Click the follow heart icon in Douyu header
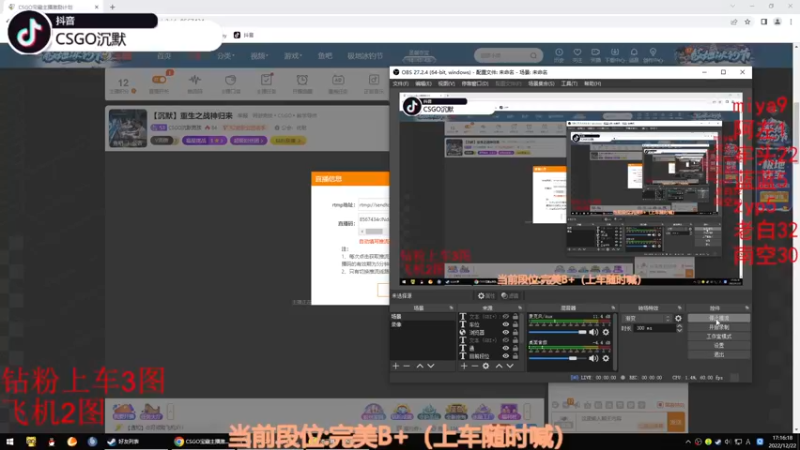The width and height of the screenshot is (800, 450). [577, 53]
